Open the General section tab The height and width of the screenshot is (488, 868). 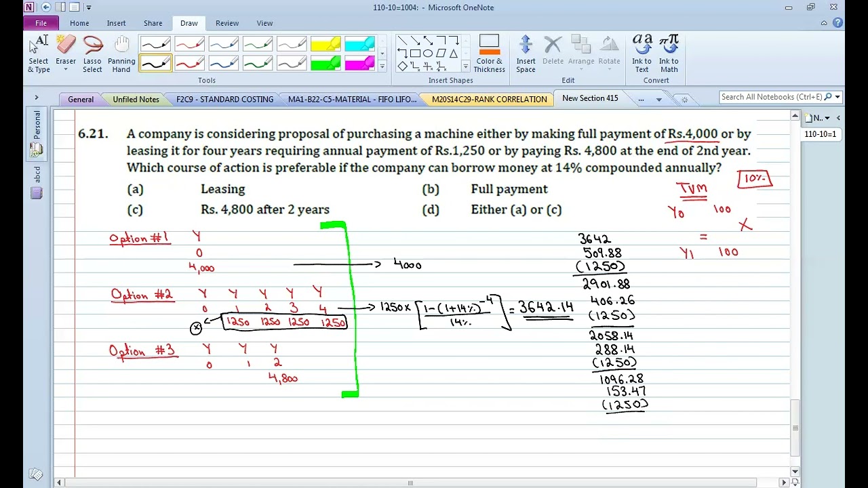81,99
